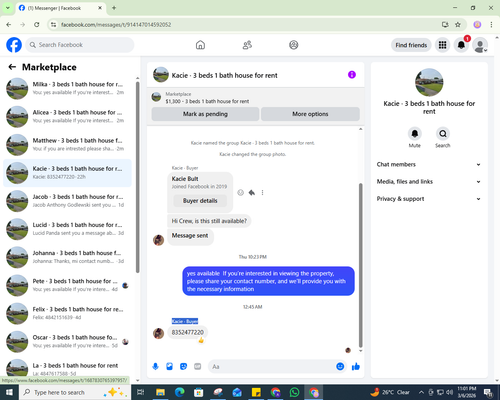Click the Find friends button
This screenshot has width=500, height=400.
(411, 45)
